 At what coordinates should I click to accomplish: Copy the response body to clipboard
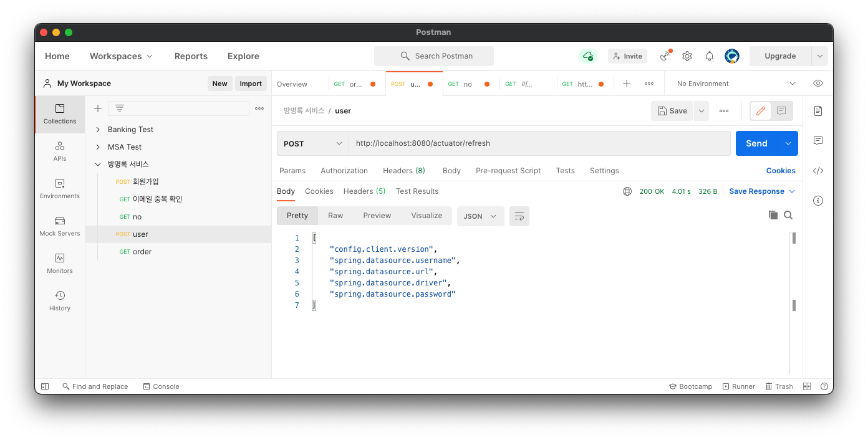click(773, 215)
